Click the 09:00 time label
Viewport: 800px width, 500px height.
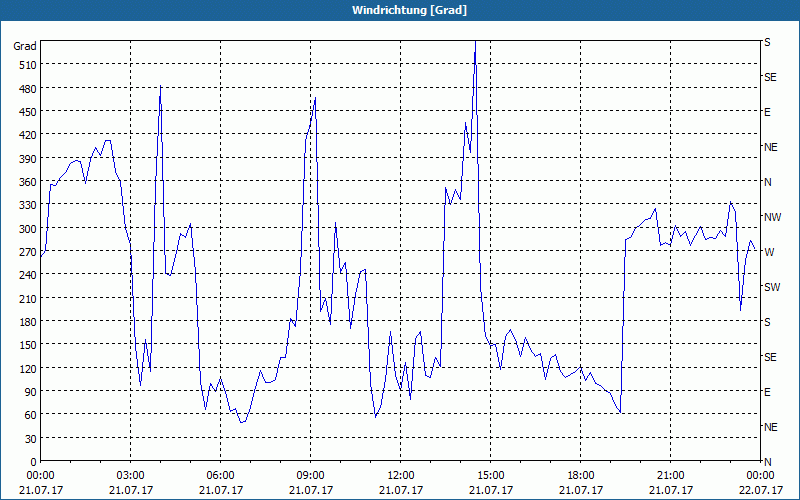coord(311,476)
